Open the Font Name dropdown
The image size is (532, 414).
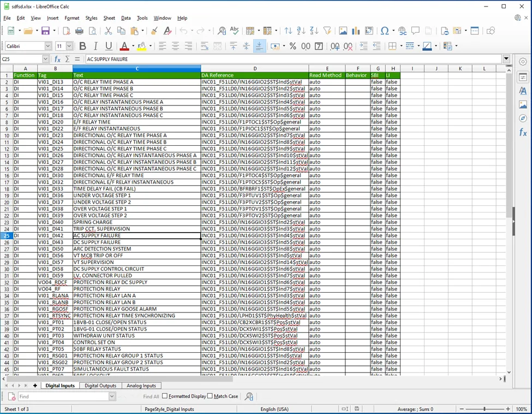pyautogui.click(x=48, y=46)
